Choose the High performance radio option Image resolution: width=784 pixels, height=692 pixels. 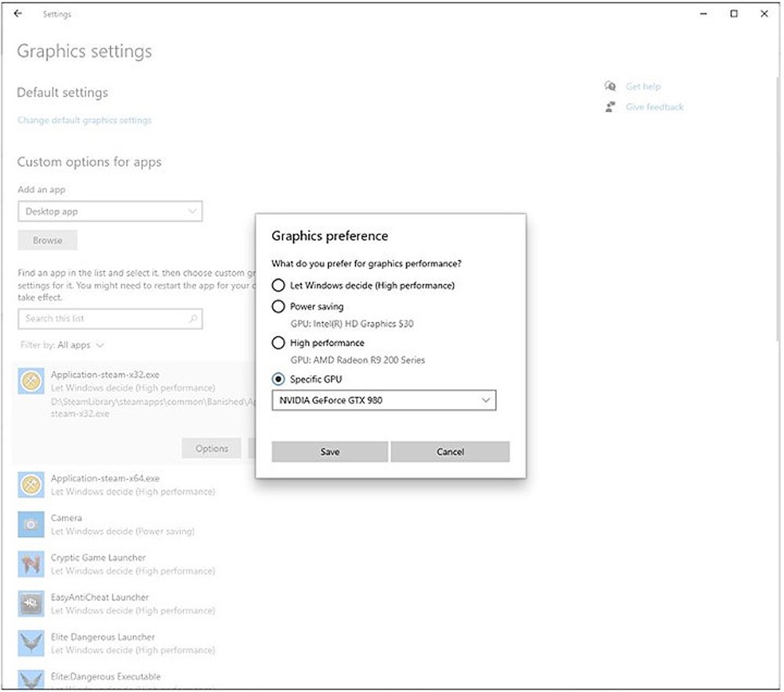point(278,342)
